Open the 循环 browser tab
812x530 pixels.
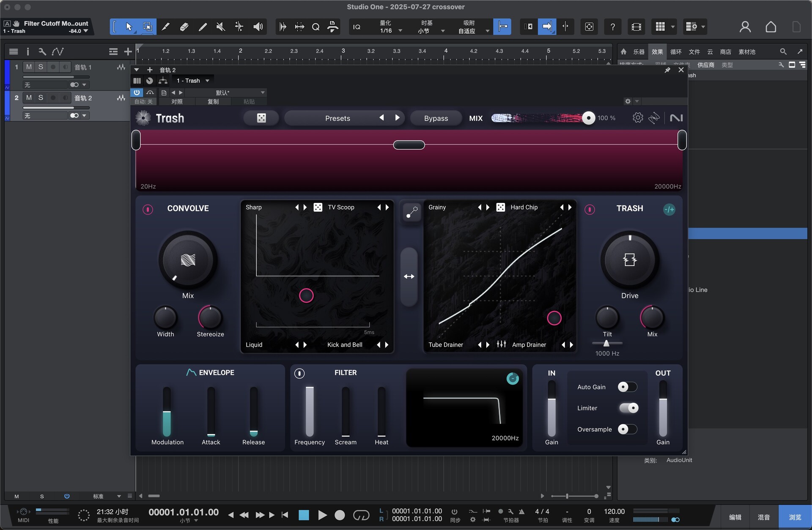[676, 52]
